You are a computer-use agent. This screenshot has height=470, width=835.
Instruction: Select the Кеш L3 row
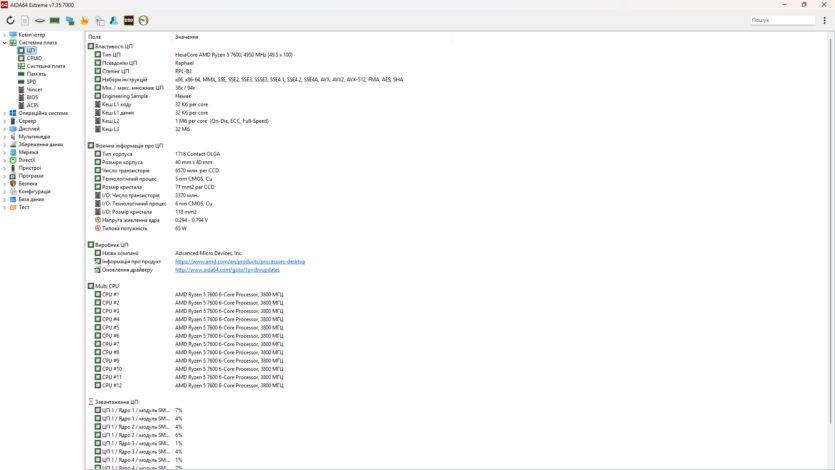pyautogui.click(x=142, y=129)
